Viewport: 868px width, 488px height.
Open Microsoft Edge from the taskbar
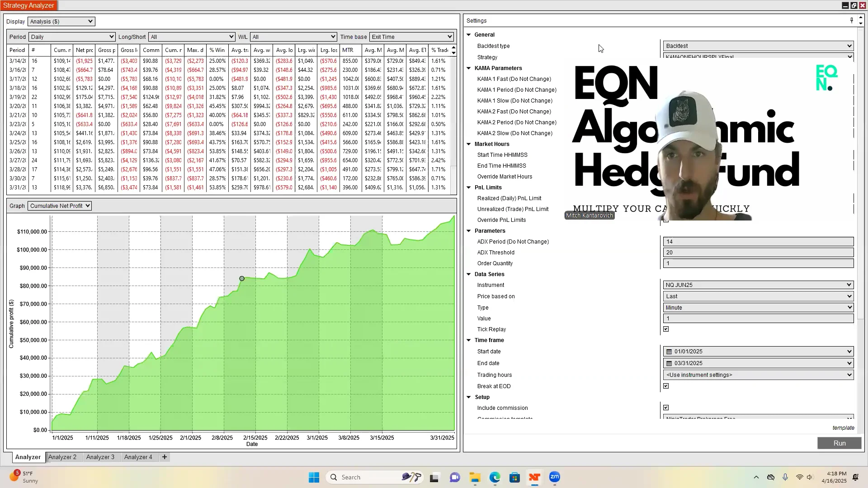pyautogui.click(x=495, y=477)
